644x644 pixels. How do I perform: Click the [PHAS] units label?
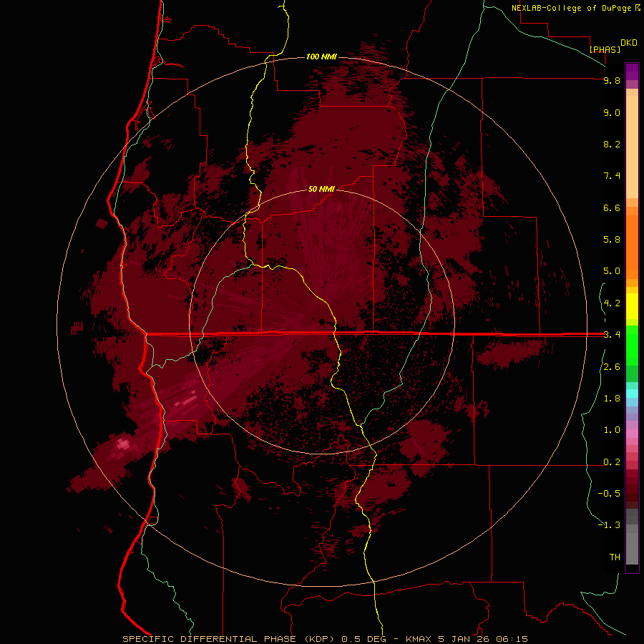(605, 49)
